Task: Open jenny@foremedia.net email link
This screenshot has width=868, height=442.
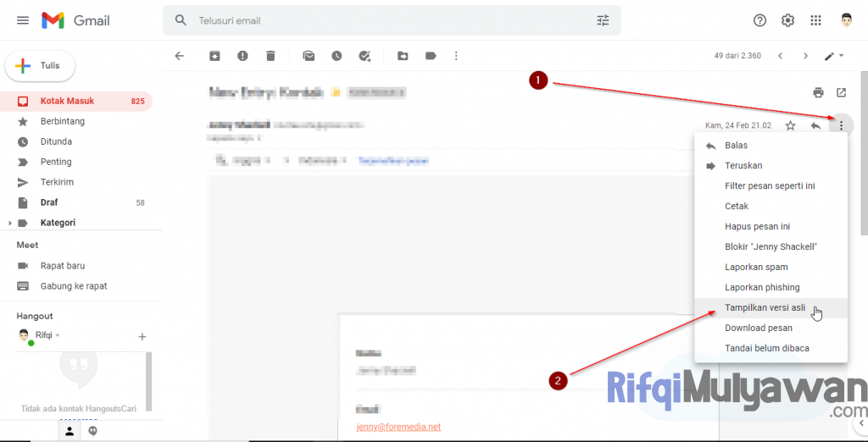Action: 398,427
